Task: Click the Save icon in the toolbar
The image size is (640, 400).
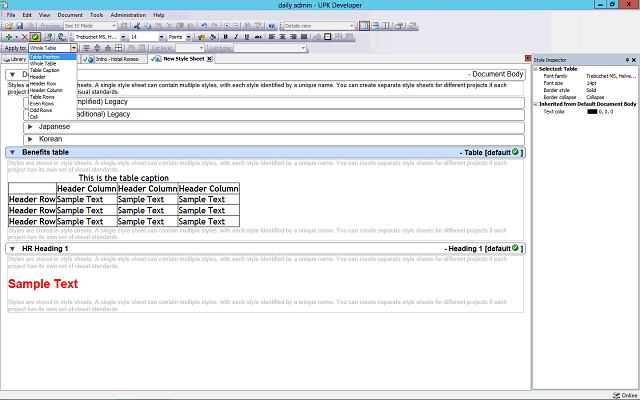Action: point(19,25)
